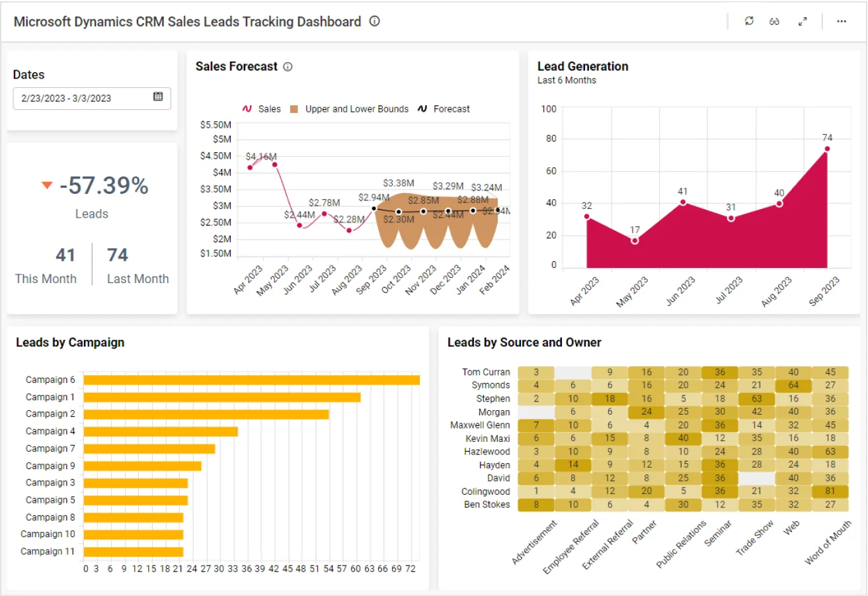The image size is (868, 596).
Task: Click info icon beside dashboard title
Action: (x=375, y=21)
